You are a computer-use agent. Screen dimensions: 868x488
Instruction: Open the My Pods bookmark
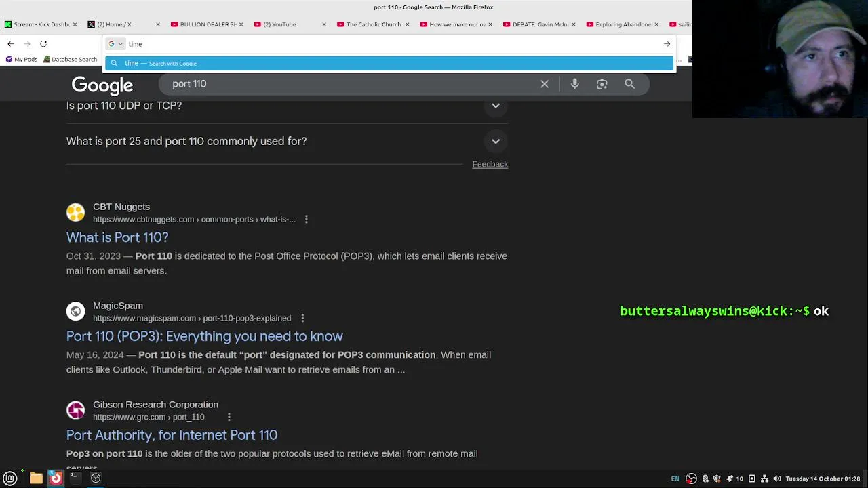pos(22,60)
